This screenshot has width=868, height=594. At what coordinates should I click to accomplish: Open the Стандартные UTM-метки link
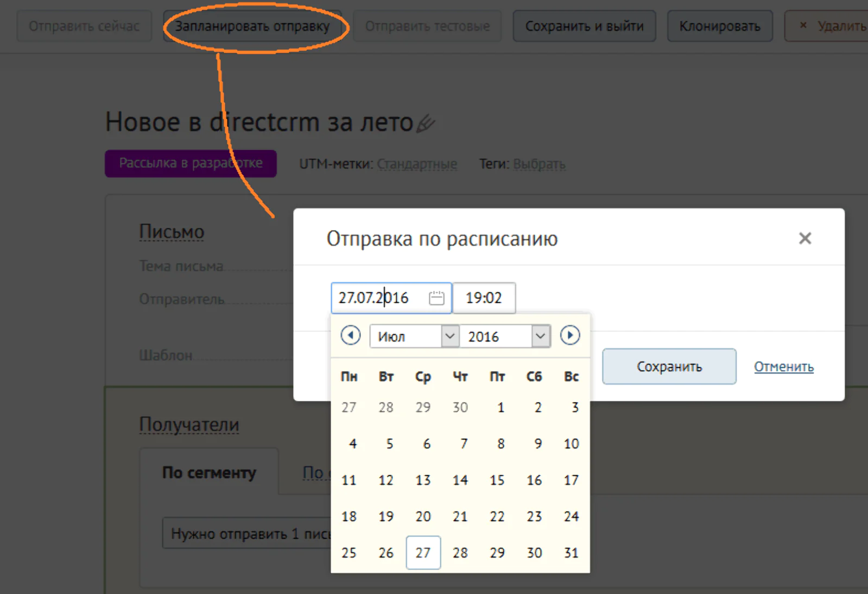point(417,164)
